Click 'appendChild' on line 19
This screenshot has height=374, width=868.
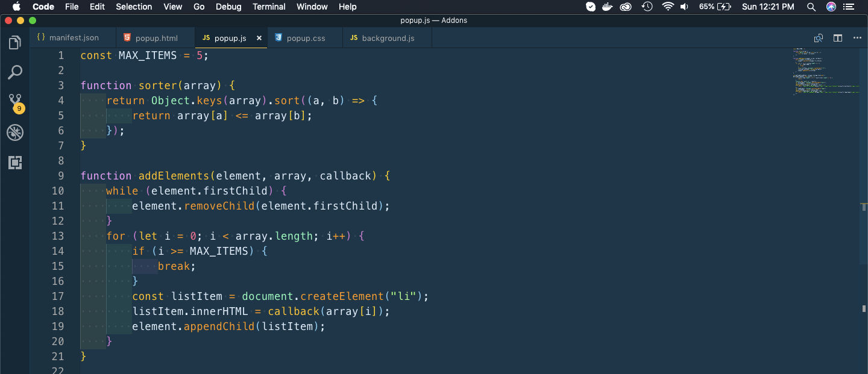[x=219, y=326]
